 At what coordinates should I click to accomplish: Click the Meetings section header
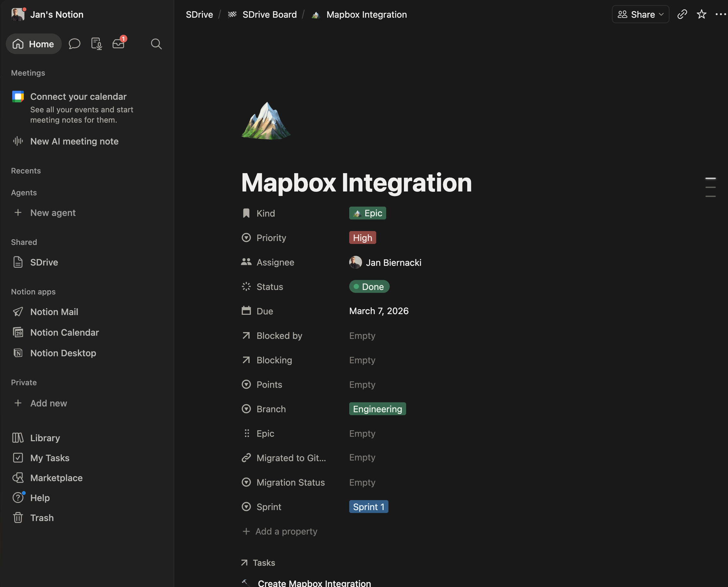28,73
